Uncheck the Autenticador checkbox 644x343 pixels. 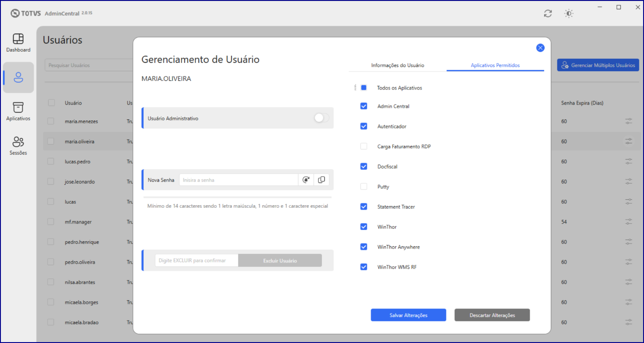364,126
